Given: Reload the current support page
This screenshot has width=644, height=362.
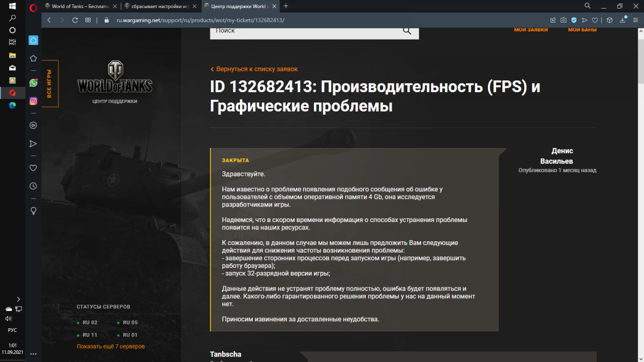Looking at the screenshot, I should (75, 20).
